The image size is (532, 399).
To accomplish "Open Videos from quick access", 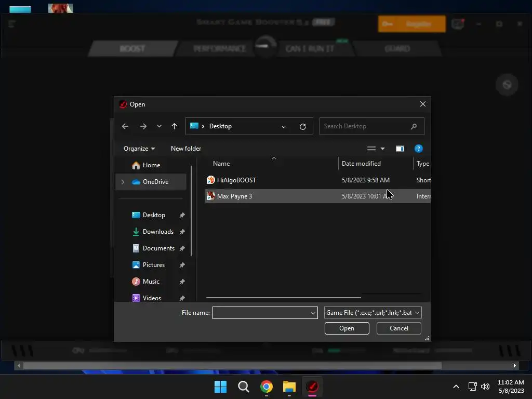I will [152, 298].
